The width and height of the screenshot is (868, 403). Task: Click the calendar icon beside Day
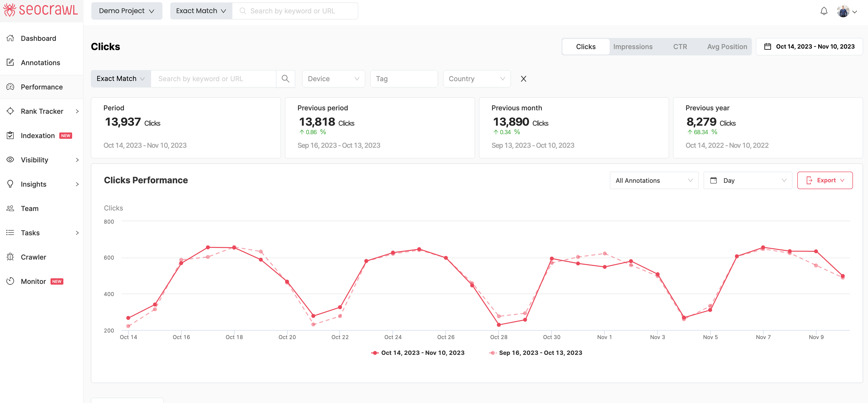pyautogui.click(x=713, y=180)
